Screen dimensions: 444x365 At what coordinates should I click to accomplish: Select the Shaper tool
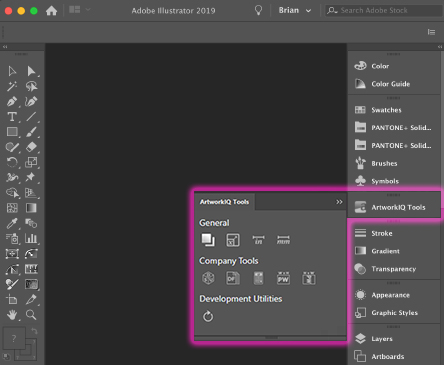click(x=12, y=147)
